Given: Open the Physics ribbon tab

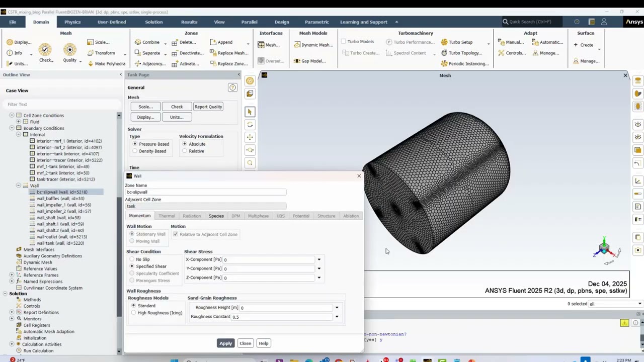Looking at the screenshot, I should 72,22.
